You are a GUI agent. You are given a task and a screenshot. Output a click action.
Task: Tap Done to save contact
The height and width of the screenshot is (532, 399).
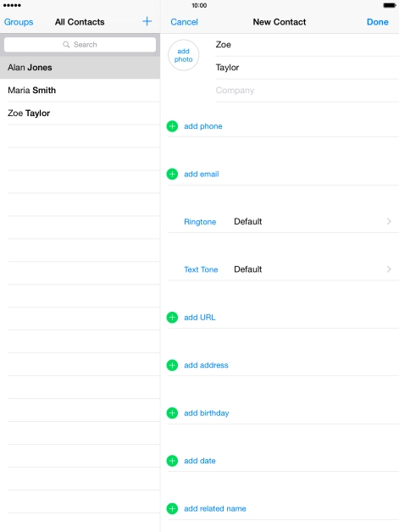click(377, 22)
